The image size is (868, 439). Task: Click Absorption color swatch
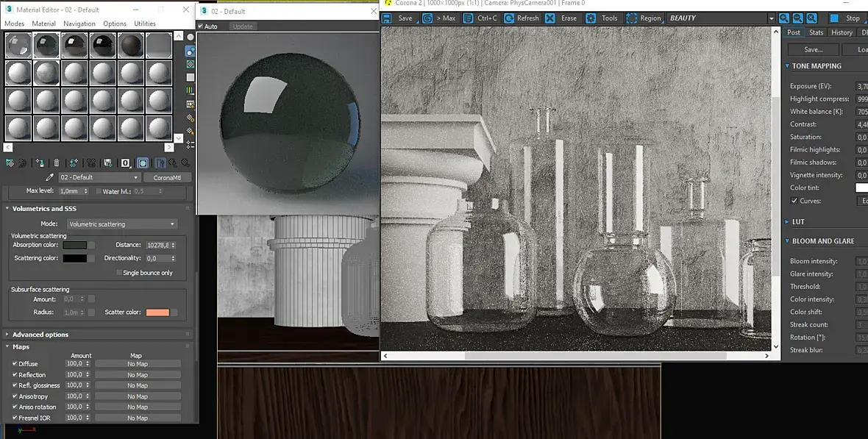click(x=75, y=245)
